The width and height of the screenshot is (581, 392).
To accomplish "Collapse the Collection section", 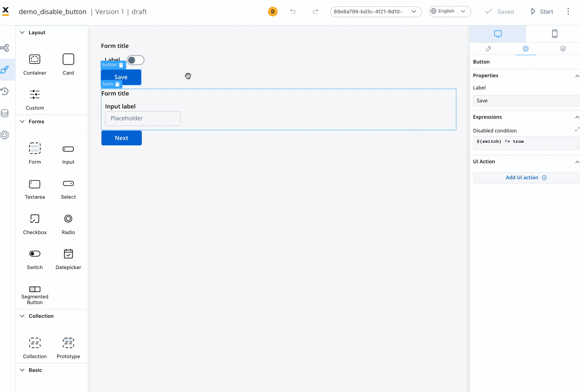I will (22, 316).
